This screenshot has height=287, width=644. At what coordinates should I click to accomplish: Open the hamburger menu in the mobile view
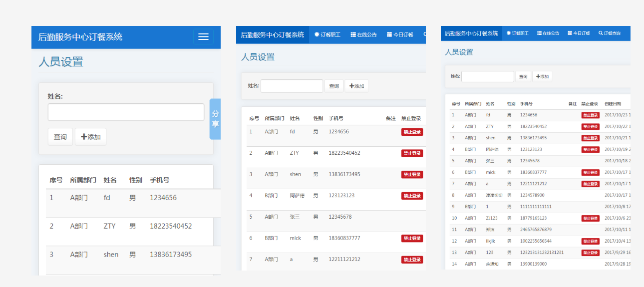pyautogui.click(x=203, y=37)
